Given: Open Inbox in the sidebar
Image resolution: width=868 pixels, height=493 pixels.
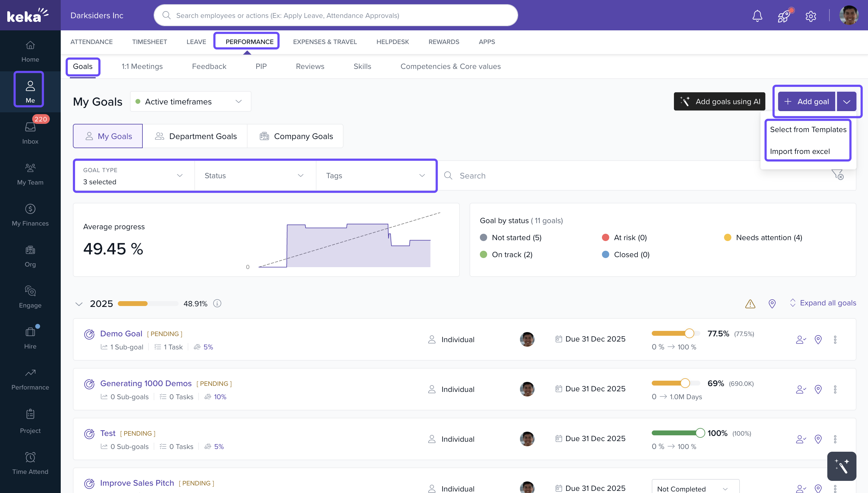Looking at the screenshot, I should [x=30, y=133].
